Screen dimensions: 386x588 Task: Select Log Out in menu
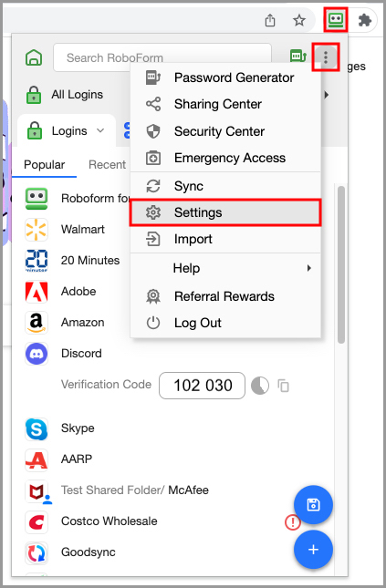(225, 323)
